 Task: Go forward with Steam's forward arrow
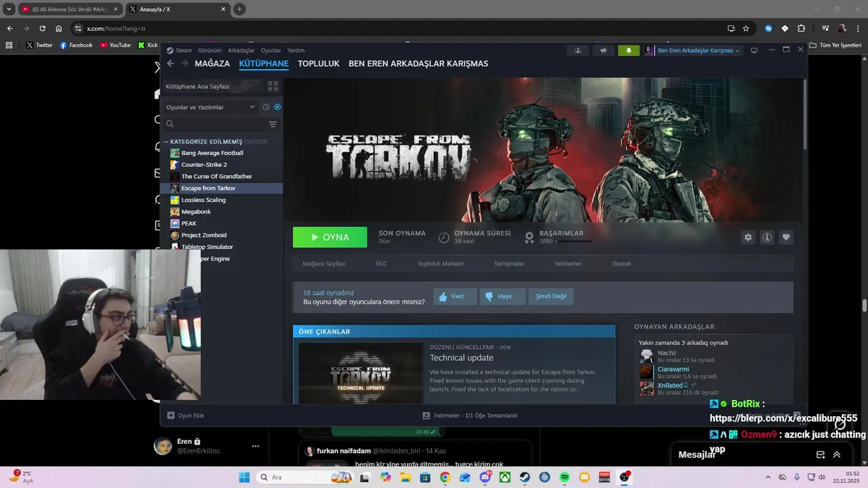point(184,64)
